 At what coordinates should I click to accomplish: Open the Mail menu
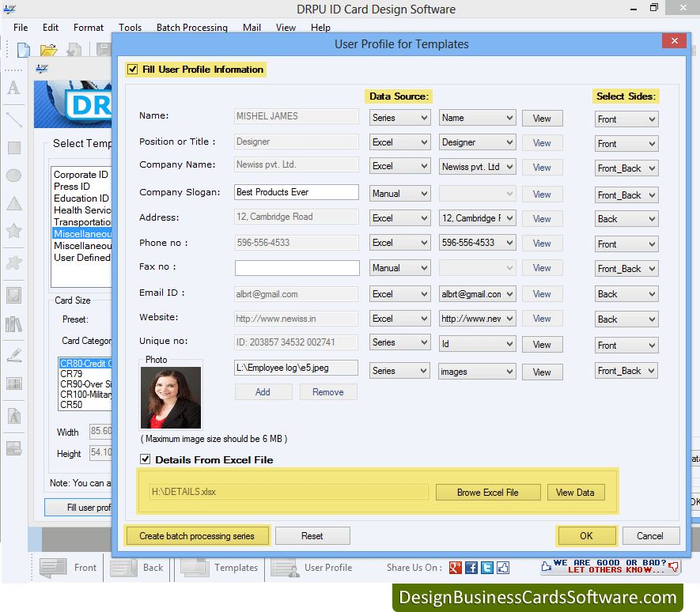point(252,28)
